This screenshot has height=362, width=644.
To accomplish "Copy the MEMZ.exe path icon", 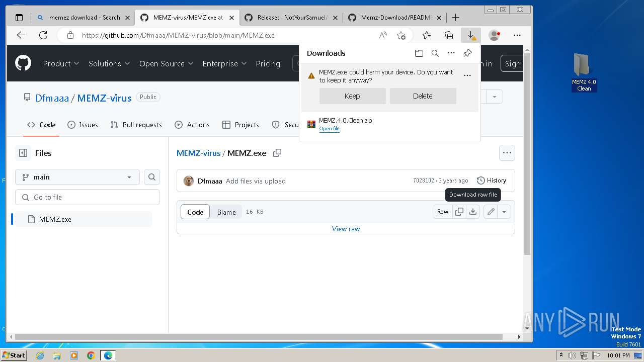I will pos(277,153).
